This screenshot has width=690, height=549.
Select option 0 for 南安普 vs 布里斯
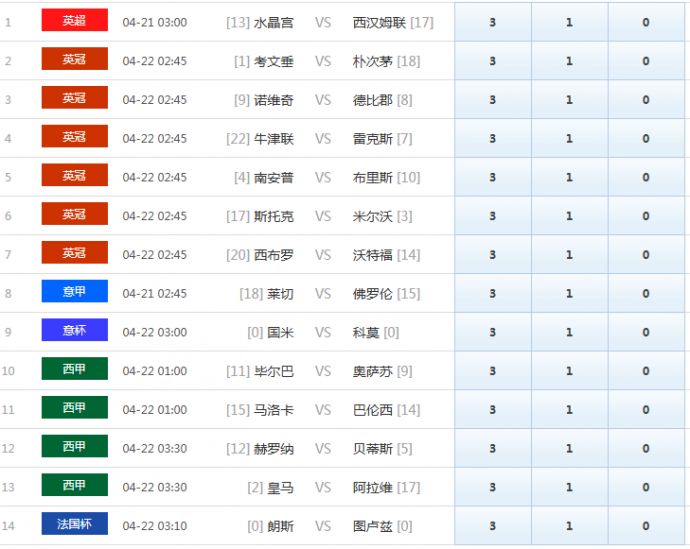pos(646,177)
